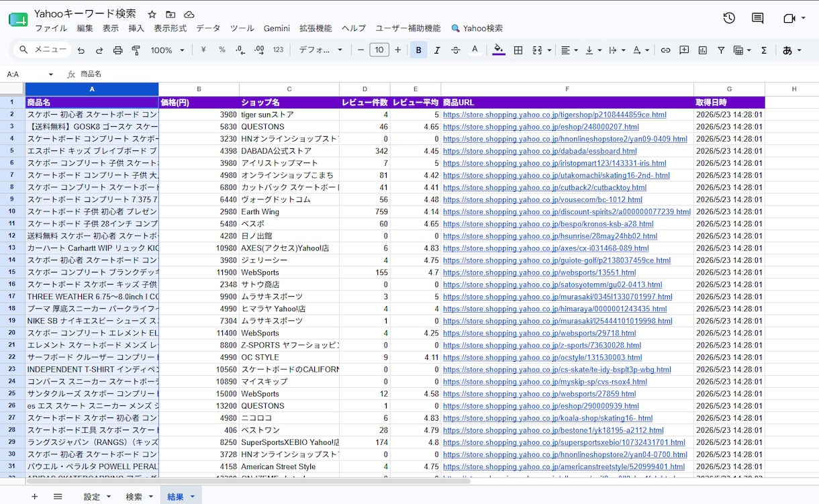Decrease decimal places icon

[x=241, y=50]
